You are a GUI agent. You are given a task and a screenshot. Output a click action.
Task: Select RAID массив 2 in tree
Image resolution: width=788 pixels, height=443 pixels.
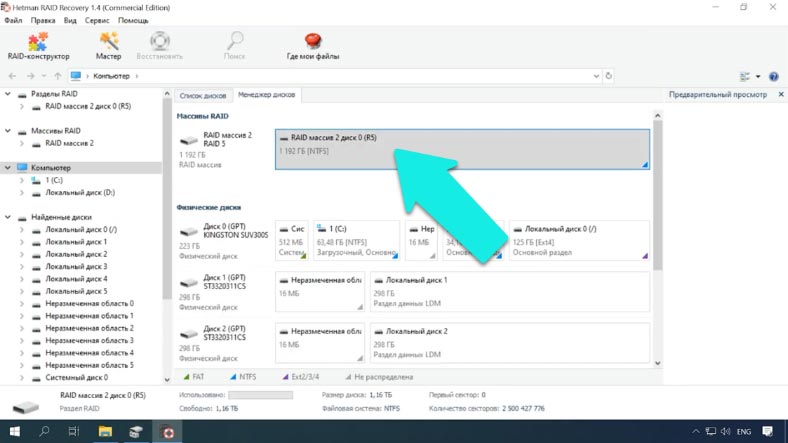[69, 143]
